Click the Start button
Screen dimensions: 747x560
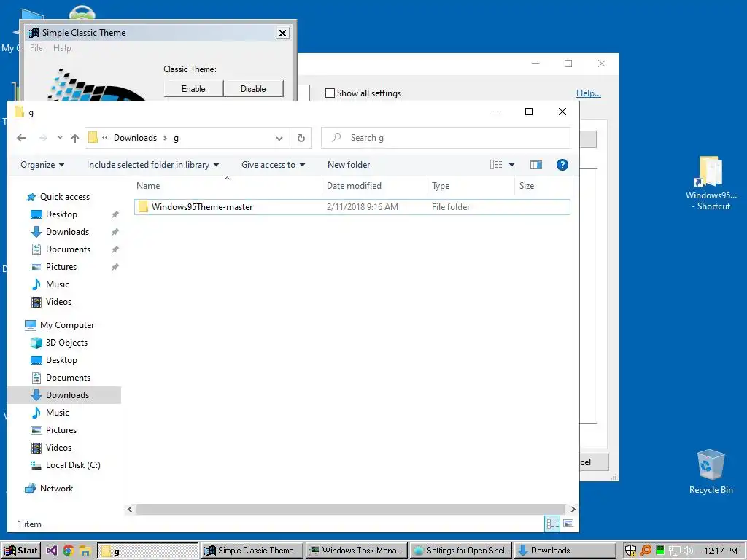pyautogui.click(x=21, y=551)
